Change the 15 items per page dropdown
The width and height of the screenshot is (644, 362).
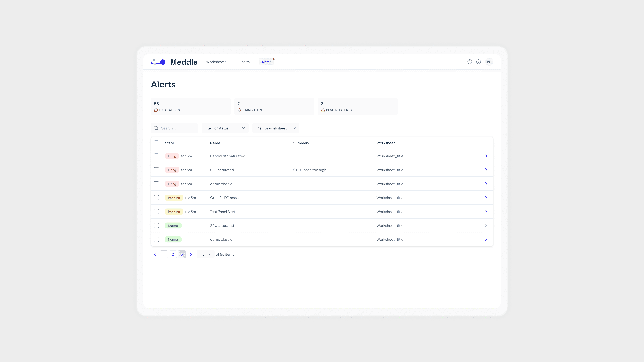tap(205, 254)
